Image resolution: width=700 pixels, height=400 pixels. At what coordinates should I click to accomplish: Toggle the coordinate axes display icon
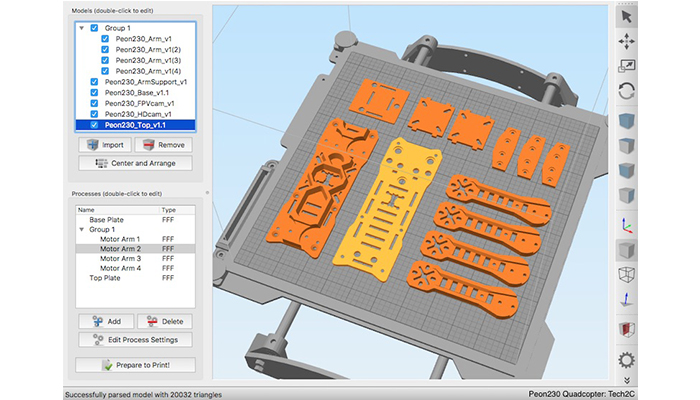(626, 225)
